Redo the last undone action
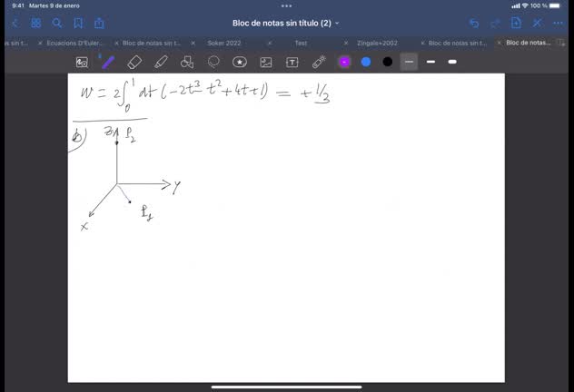Screen dimensions: 574x392 tap(495, 24)
